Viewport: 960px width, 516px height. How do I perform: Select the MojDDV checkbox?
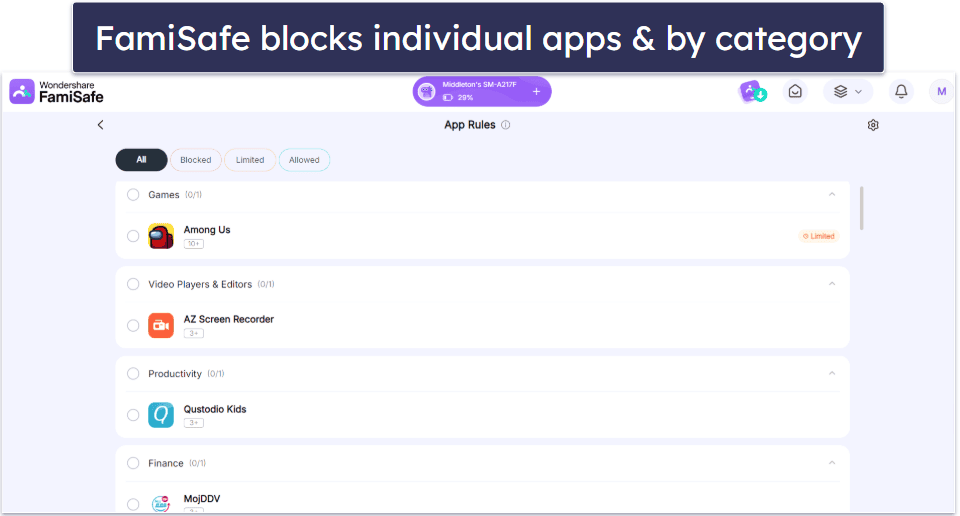pos(133,504)
